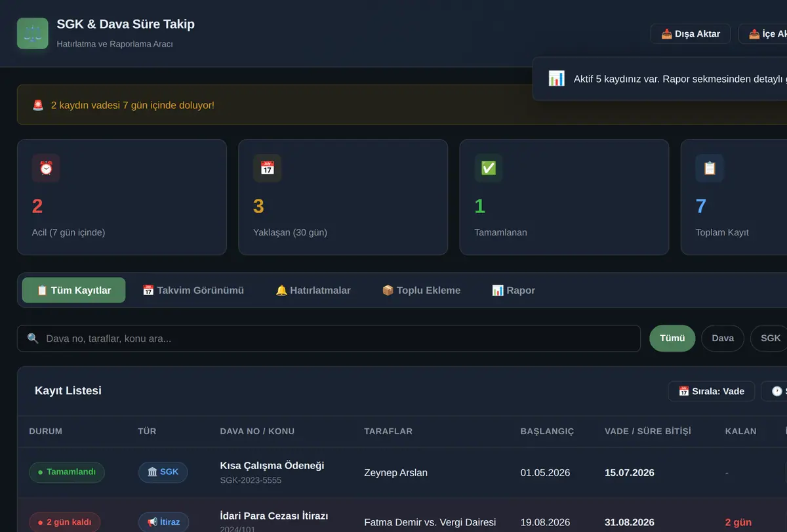Image resolution: width=787 pixels, height=532 pixels.
Task: Click the 31.08.2026 due date cell
Action: click(x=630, y=523)
